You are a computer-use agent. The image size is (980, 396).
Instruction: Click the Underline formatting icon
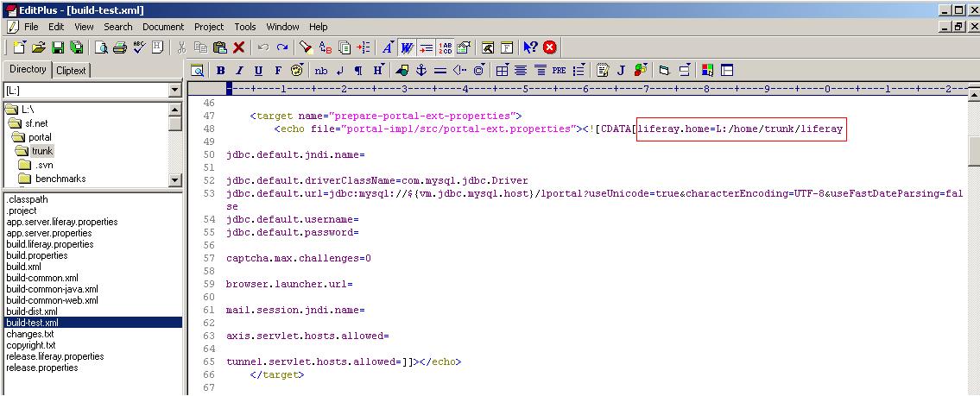258,71
